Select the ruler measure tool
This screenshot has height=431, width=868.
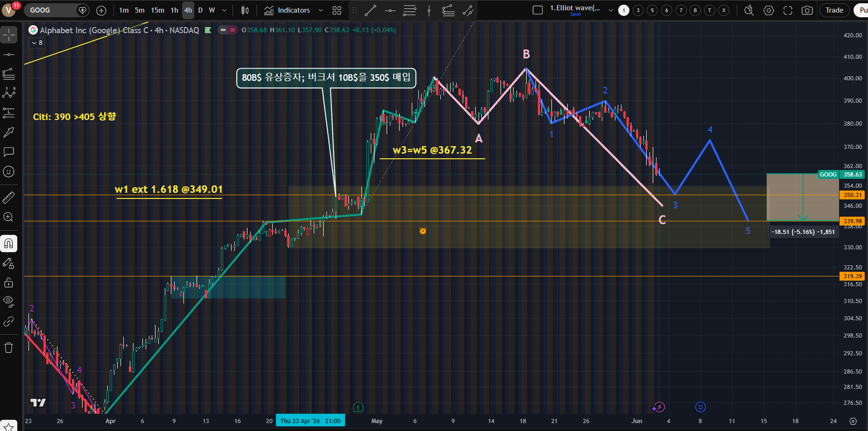9,198
